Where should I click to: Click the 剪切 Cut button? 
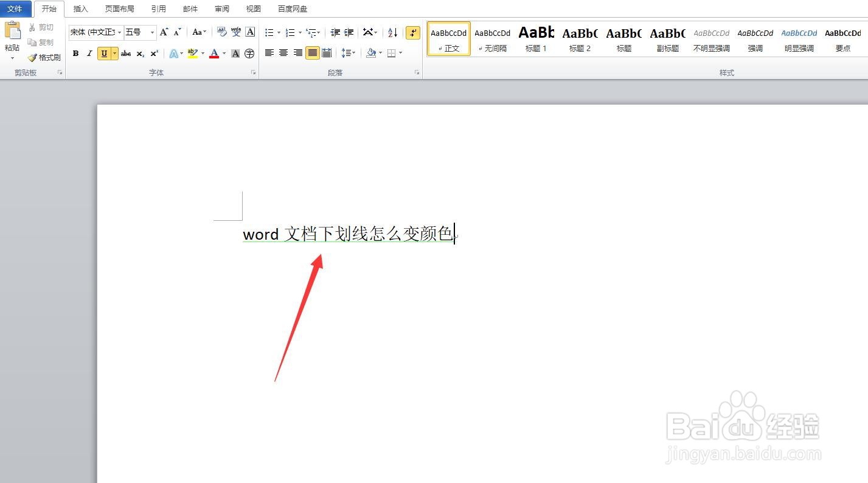tap(41, 27)
